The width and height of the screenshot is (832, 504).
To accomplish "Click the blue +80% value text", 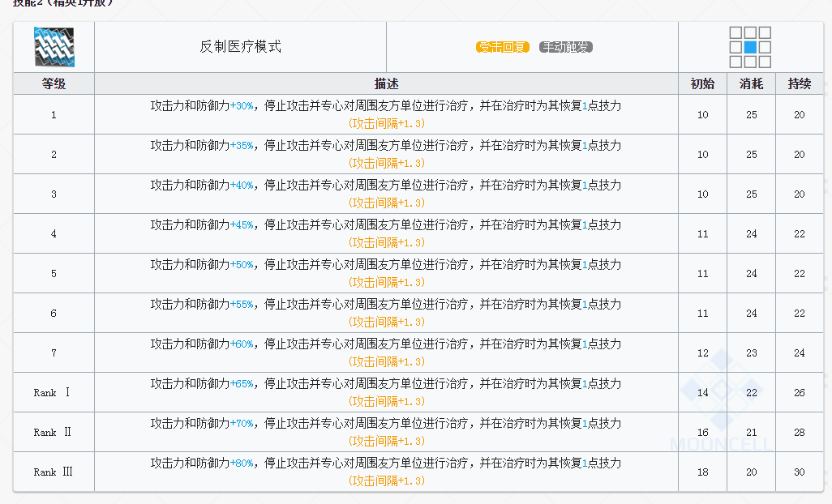I will pos(242,463).
